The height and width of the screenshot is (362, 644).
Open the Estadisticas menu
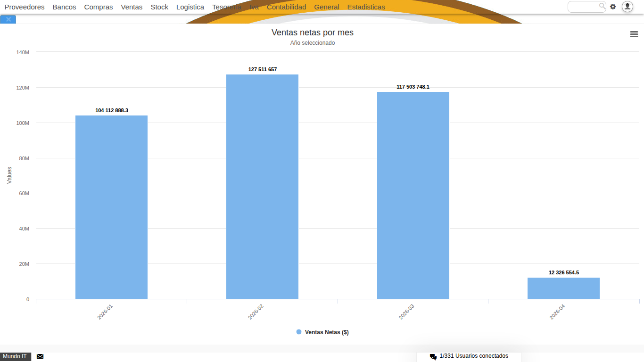[366, 7]
